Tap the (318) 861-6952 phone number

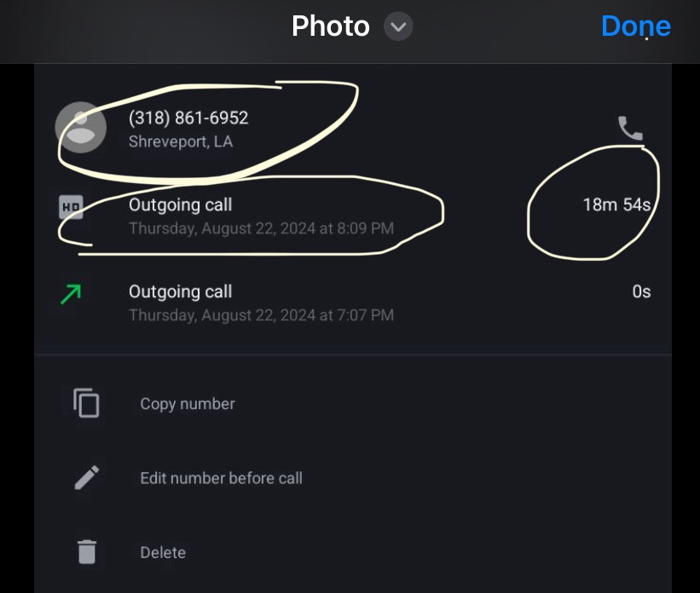coord(188,118)
